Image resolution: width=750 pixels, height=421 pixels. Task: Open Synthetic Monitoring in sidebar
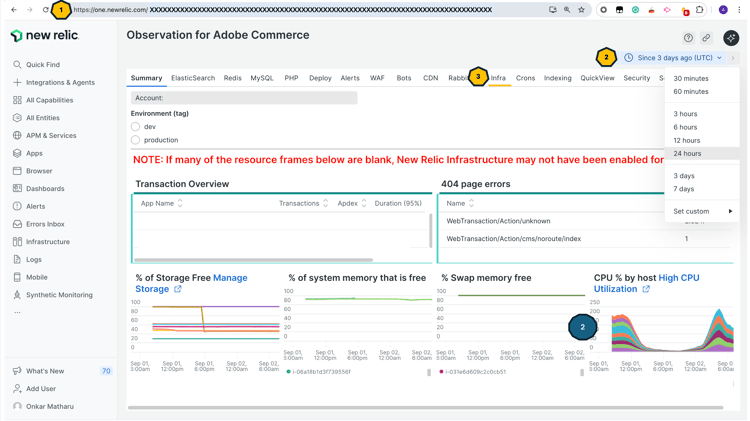[x=53, y=295]
